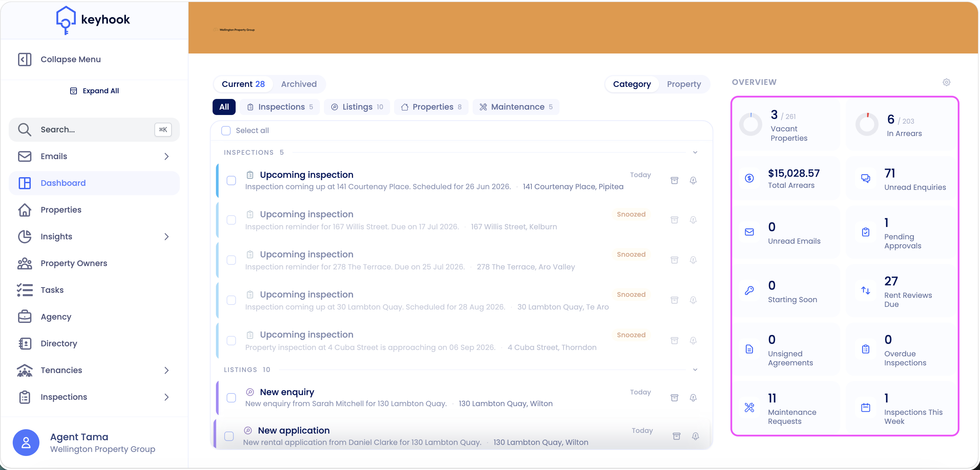Collapse the Inspections section chevron
980x470 pixels.
coord(695,152)
